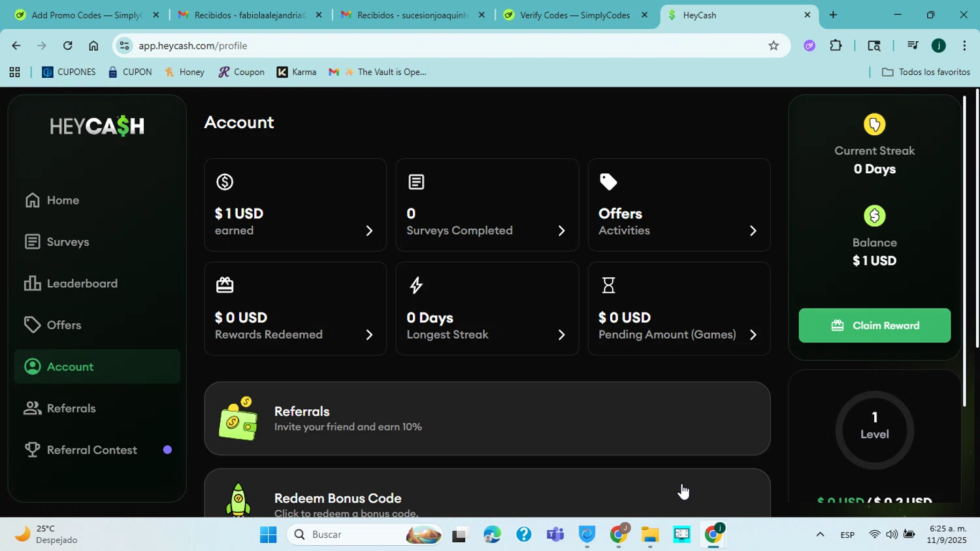
Task: Bookmark this page with the star icon
Action: point(774,46)
